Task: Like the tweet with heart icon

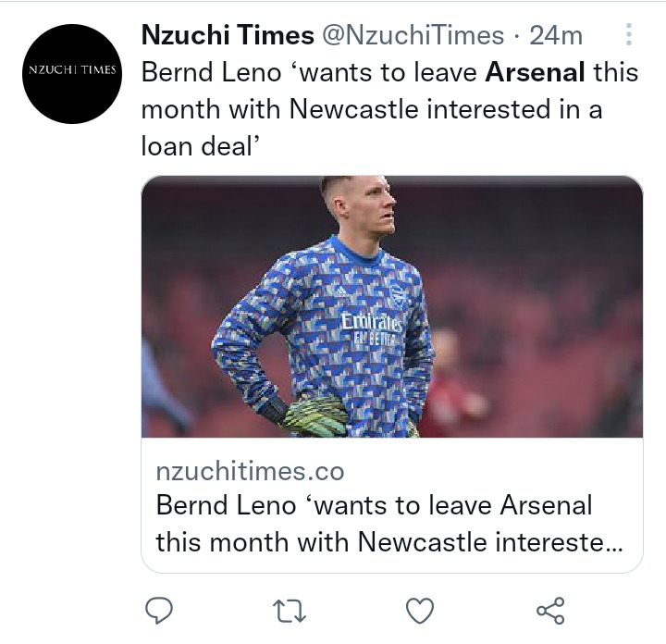Action: point(420,611)
